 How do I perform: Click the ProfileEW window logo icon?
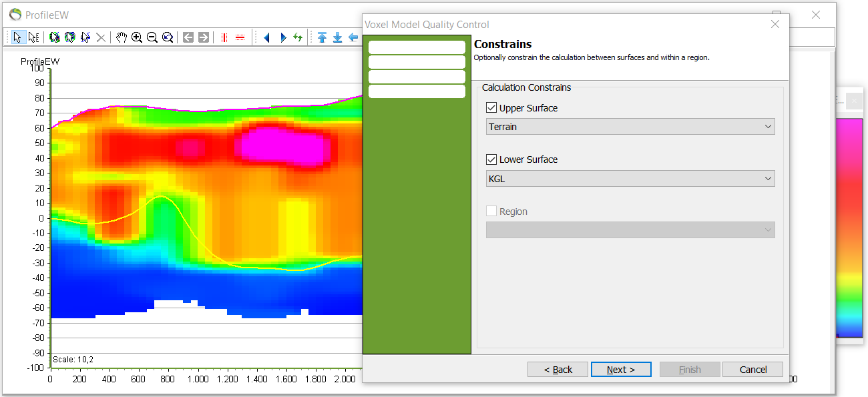[15, 14]
